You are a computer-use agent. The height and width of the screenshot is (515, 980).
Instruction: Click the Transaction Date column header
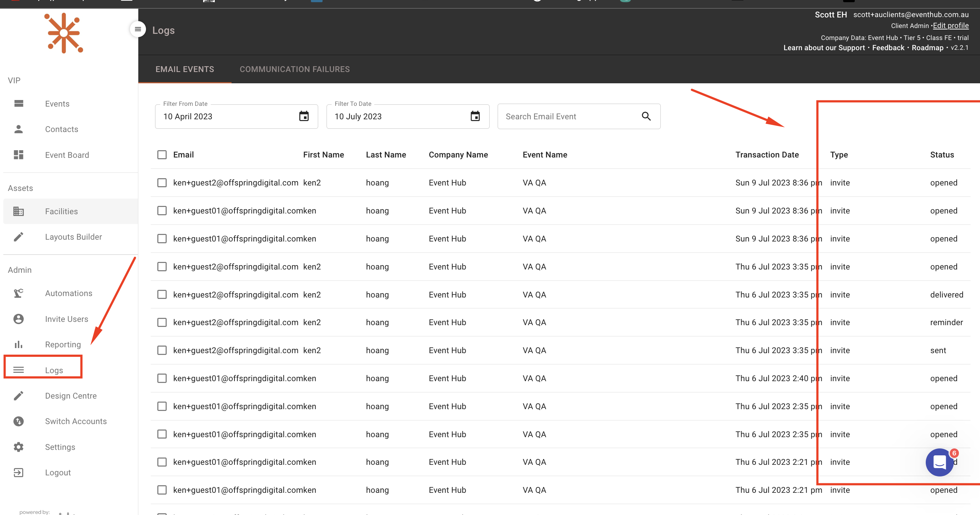coord(767,155)
